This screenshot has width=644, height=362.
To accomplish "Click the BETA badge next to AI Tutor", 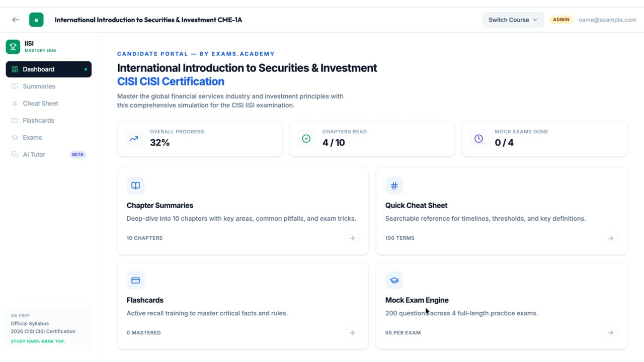I will pos(78,155).
